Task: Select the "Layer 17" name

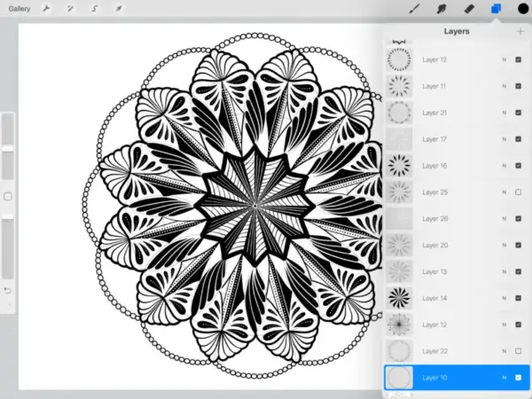Action: tap(434, 139)
